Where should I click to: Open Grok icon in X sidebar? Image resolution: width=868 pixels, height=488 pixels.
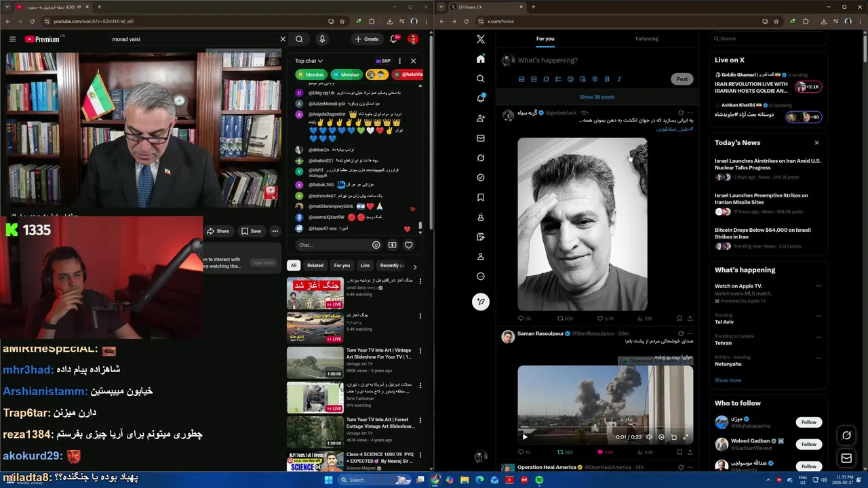(x=481, y=158)
